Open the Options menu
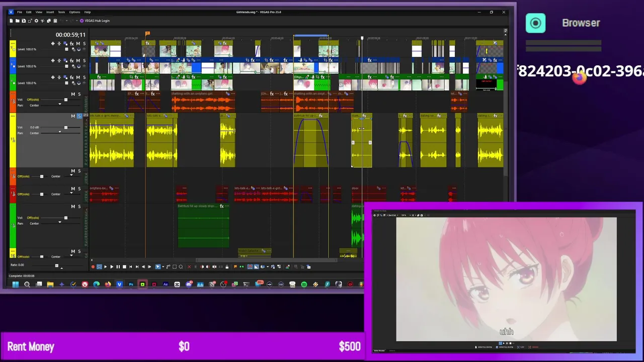The width and height of the screenshot is (644, 362). [x=74, y=12]
